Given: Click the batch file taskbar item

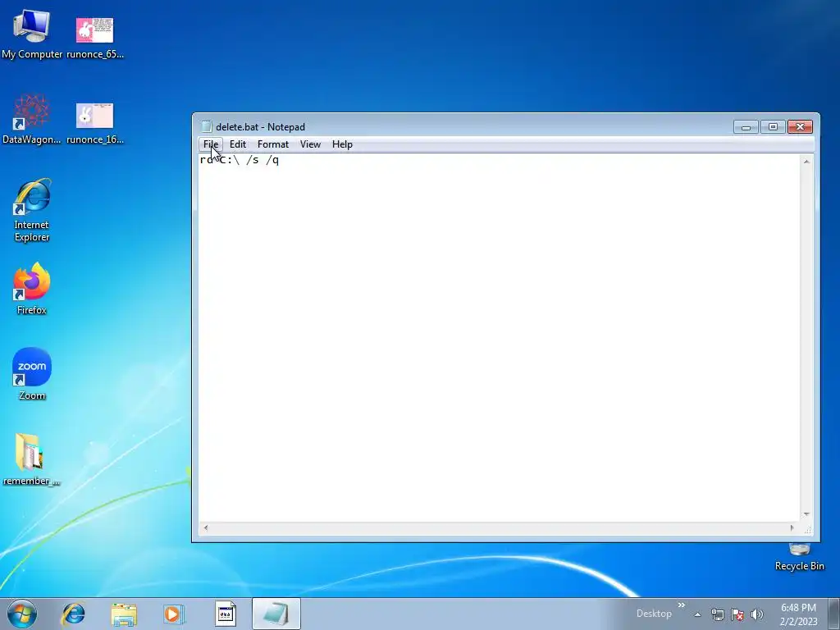Looking at the screenshot, I should [x=226, y=614].
